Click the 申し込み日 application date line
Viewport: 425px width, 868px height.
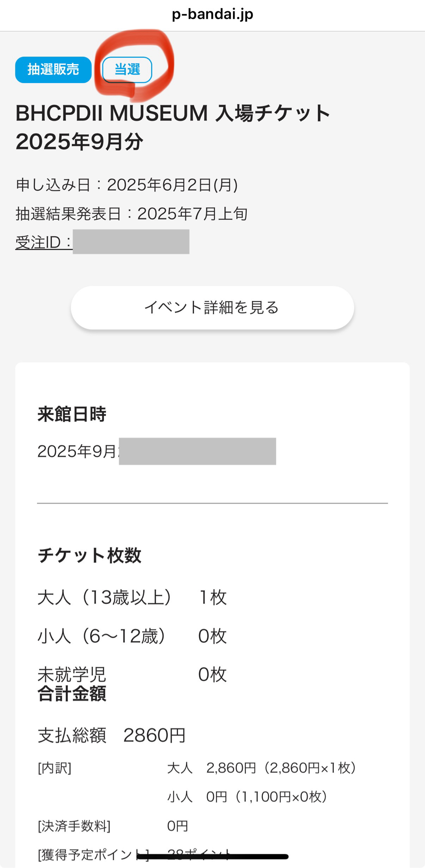coord(127,185)
